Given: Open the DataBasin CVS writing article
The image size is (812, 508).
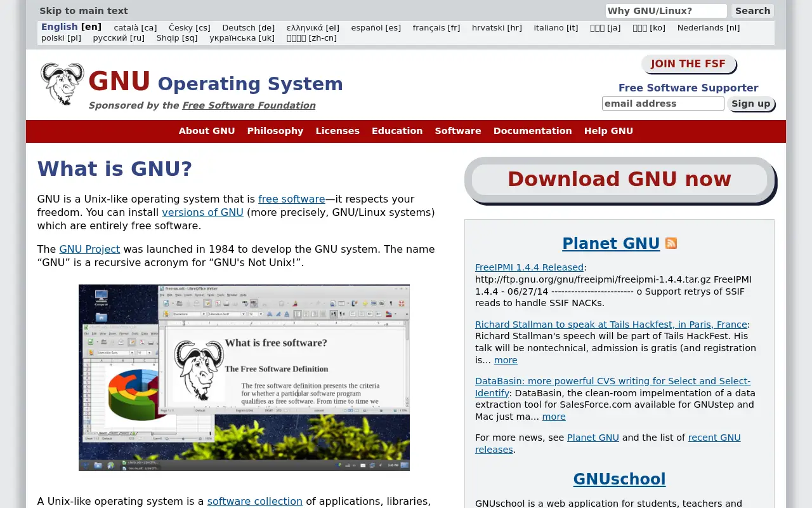Looking at the screenshot, I should pos(613,387).
